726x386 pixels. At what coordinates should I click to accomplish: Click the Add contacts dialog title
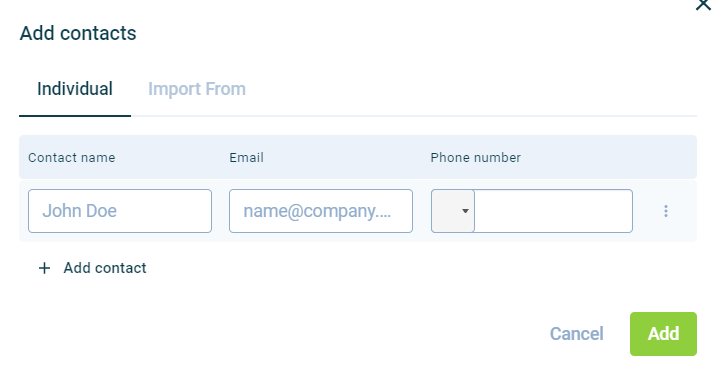coord(78,33)
